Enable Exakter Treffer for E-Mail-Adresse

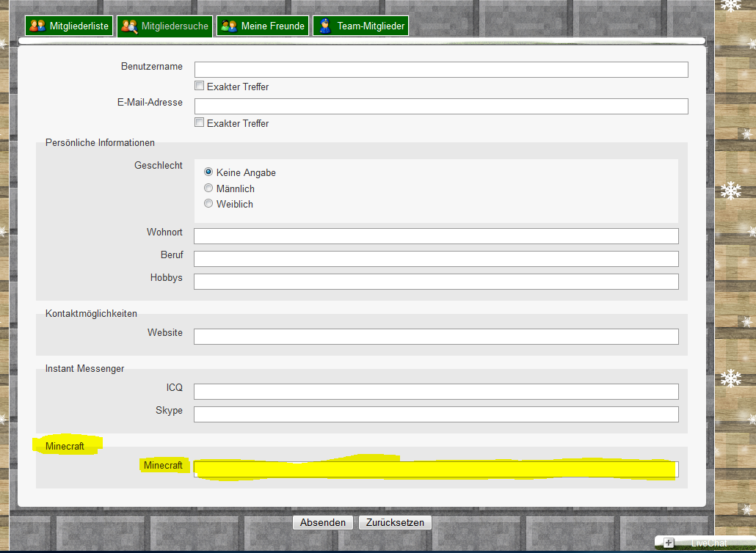tap(199, 122)
